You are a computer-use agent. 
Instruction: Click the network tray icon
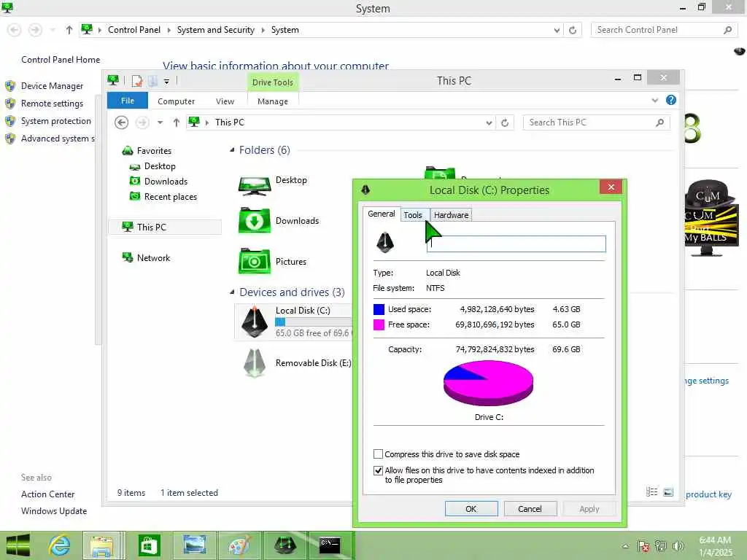pos(660,545)
